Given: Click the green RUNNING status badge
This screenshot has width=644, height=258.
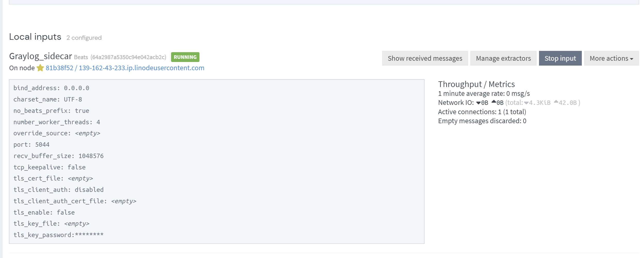Looking at the screenshot, I should click(x=185, y=57).
